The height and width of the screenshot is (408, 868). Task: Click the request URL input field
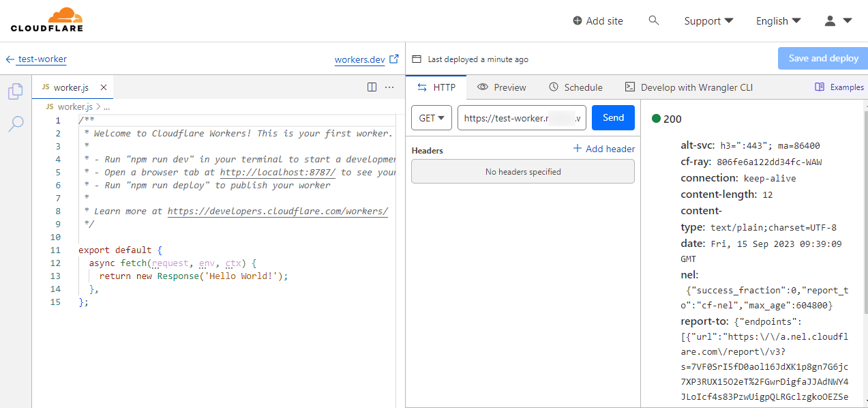[x=522, y=118]
